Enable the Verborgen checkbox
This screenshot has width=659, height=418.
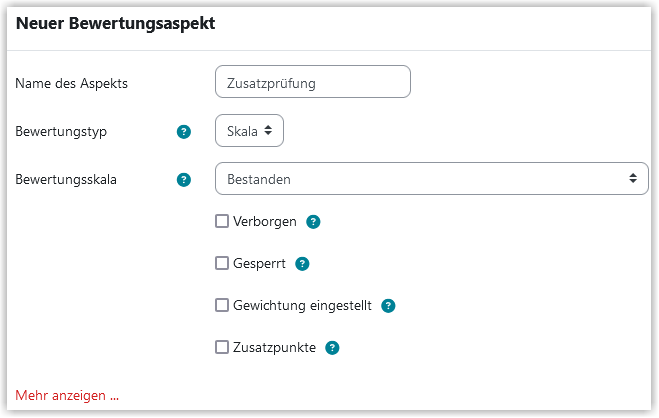pyautogui.click(x=222, y=221)
